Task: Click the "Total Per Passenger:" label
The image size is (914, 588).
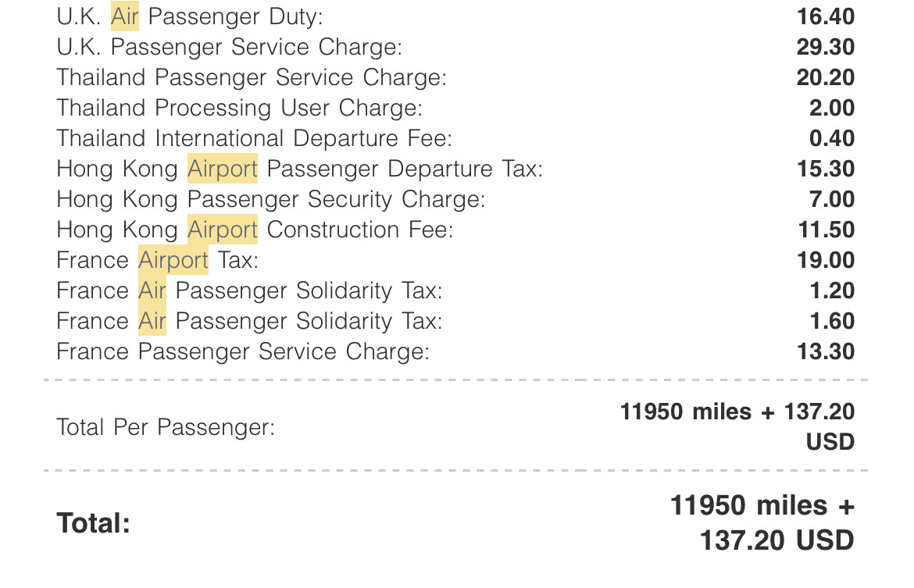Action: tap(166, 427)
